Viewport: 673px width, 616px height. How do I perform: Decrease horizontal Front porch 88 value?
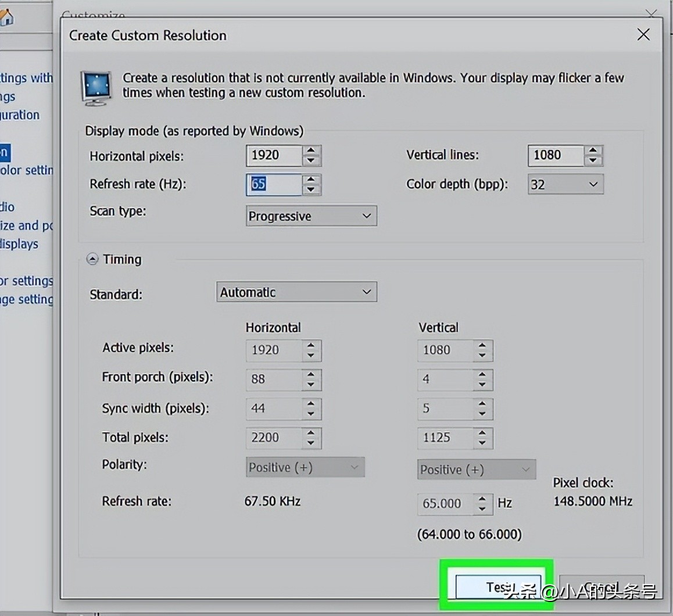[311, 385]
